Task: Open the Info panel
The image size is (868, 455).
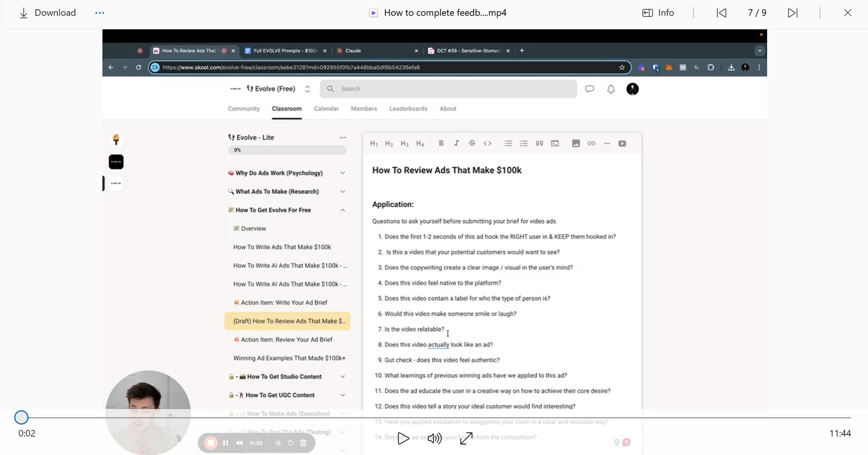Action: [658, 13]
